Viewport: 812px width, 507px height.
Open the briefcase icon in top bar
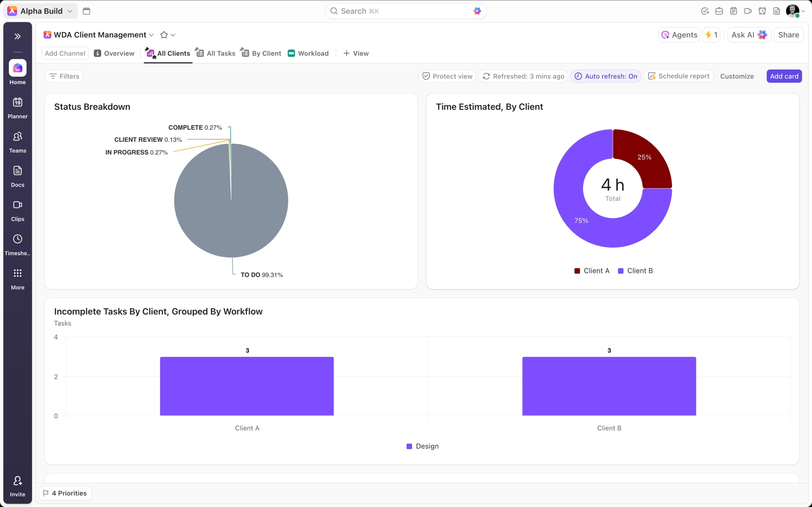pos(719,11)
